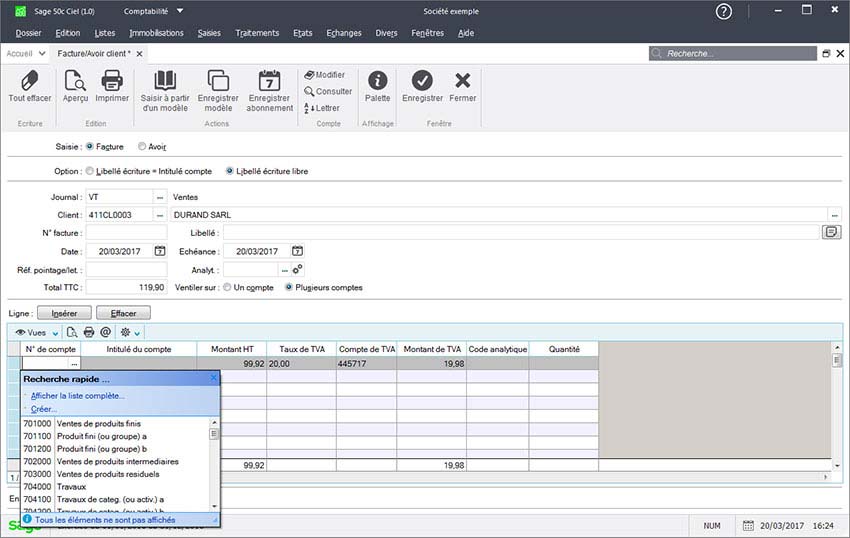Open the Traitements menu
Viewport: 850px width, 538px height.
coord(257,33)
